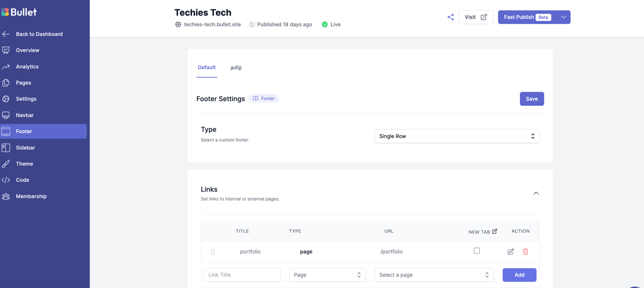644x288 pixels.
Task: Select the Default tab
Action: 206,68
